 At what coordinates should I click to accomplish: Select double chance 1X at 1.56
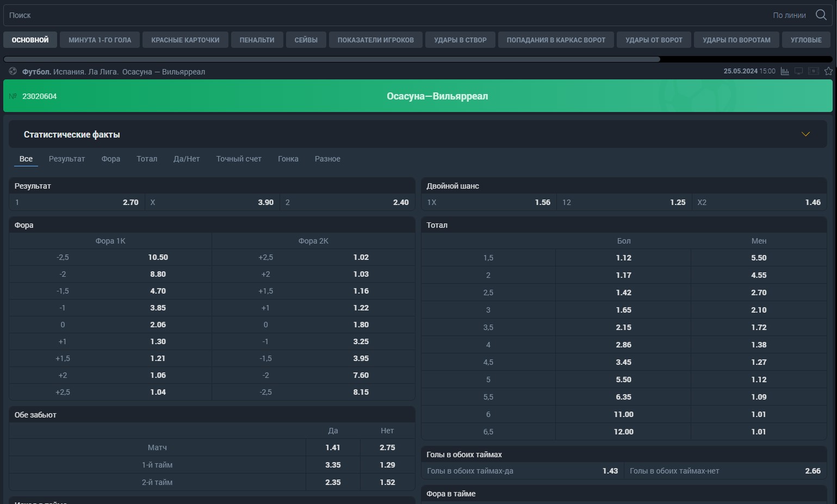[x=488, y=202]
